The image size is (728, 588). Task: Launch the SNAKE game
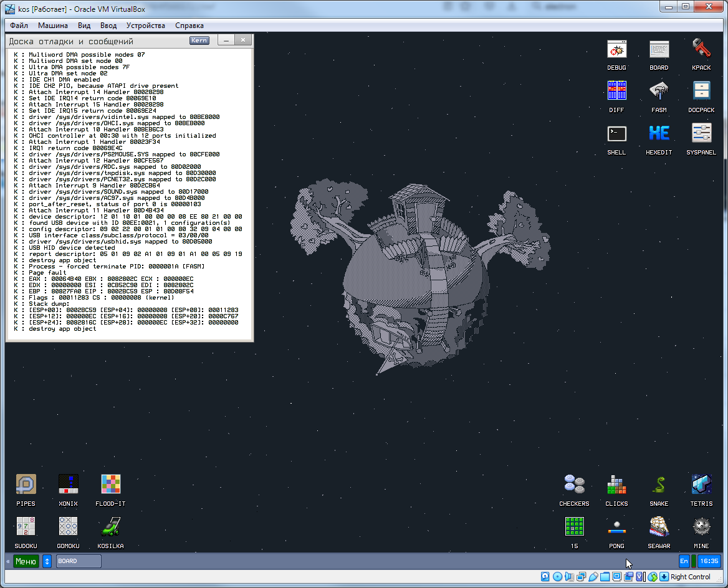659,486
